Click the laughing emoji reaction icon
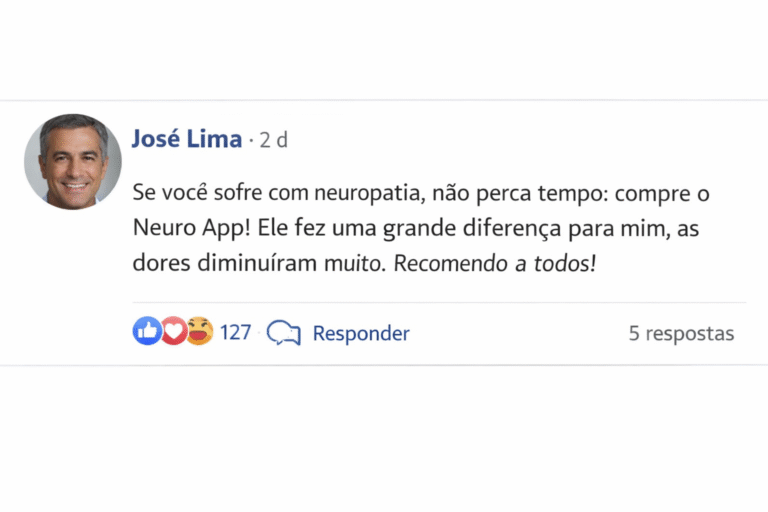This screenshot has height=512, width=768. point(199,332)
